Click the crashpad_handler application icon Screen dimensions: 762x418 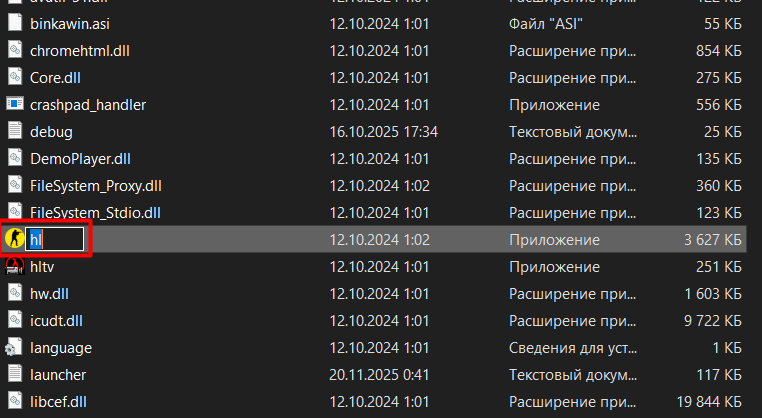click(15, 104)
